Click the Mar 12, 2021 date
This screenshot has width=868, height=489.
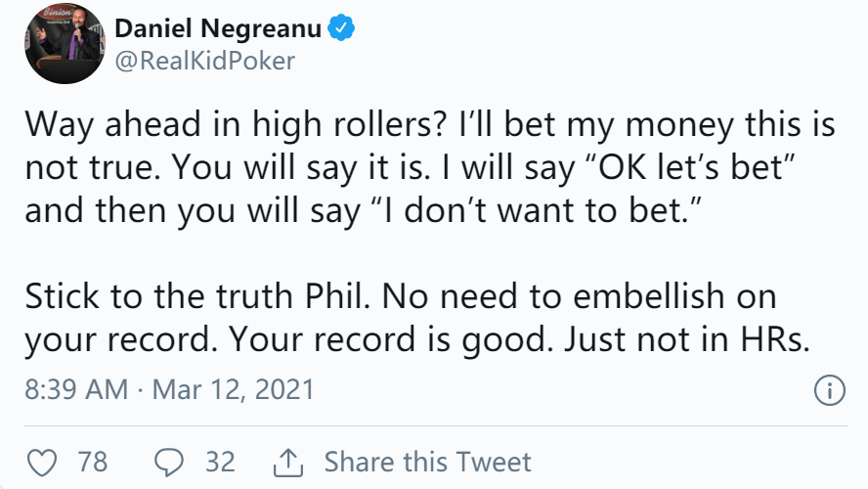(x=233, y=389)
